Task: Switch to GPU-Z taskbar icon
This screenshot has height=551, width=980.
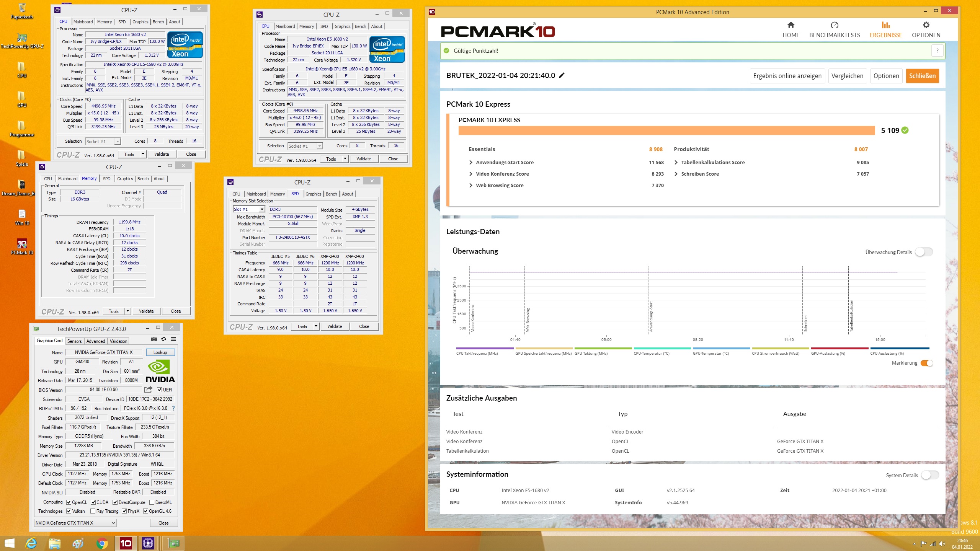Action: tap(174, 543)
